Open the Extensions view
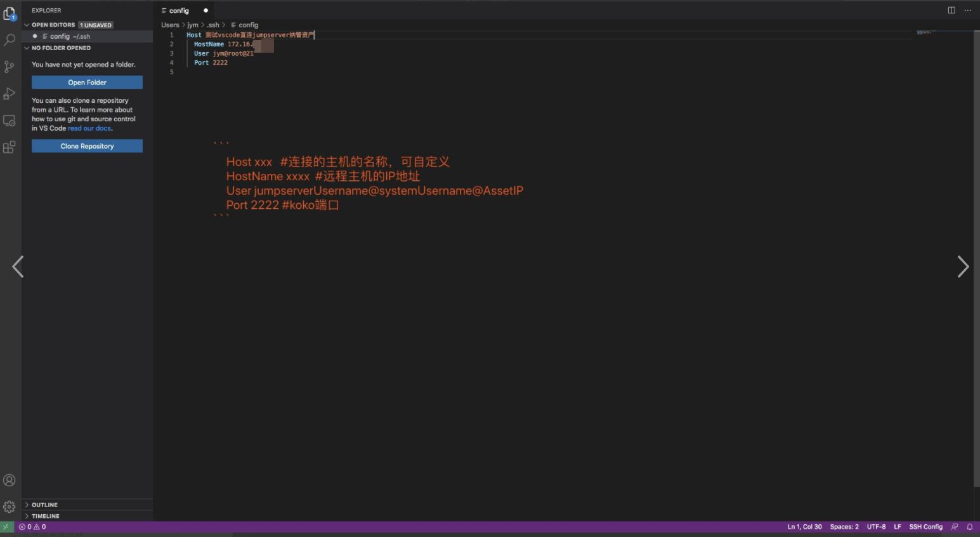This screenshot has height=537, width=980. tap(9, 147)
